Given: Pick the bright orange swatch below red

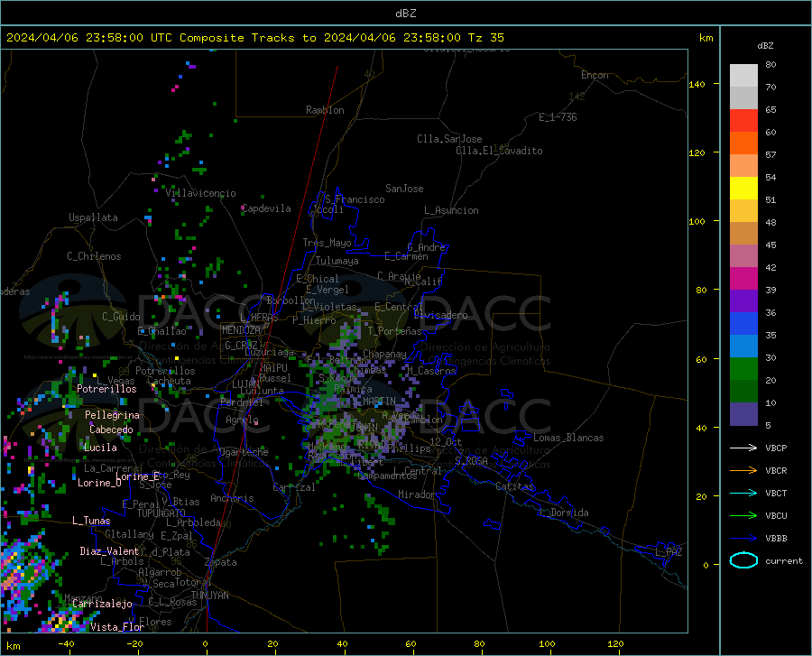Looking at the screenshot, I should tap(743, 143).
